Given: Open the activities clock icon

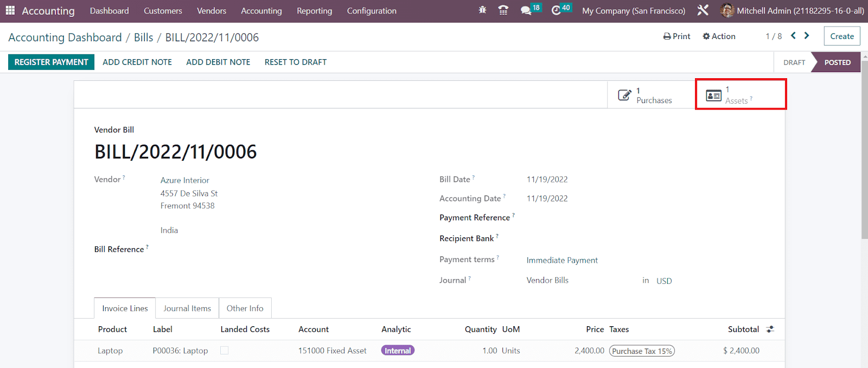Looking at the screenshot, I should click(x=556, y=10).
